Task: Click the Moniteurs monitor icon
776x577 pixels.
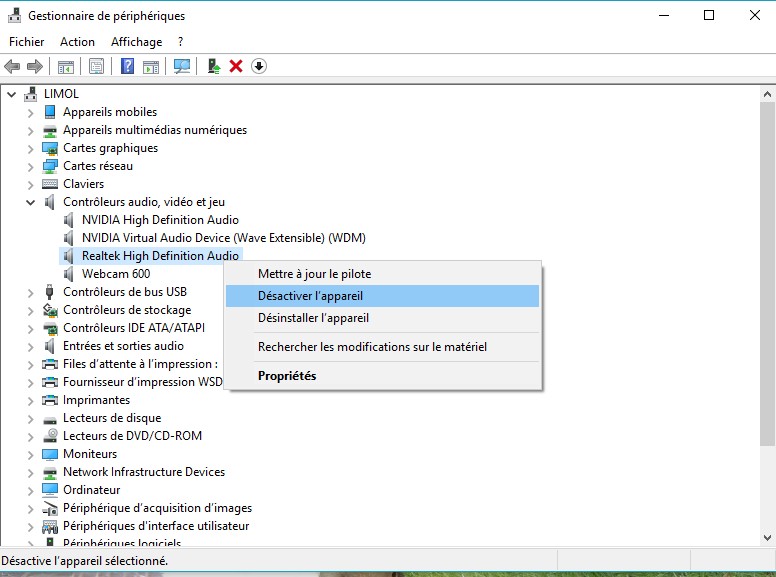Action: tap(50, 454)
